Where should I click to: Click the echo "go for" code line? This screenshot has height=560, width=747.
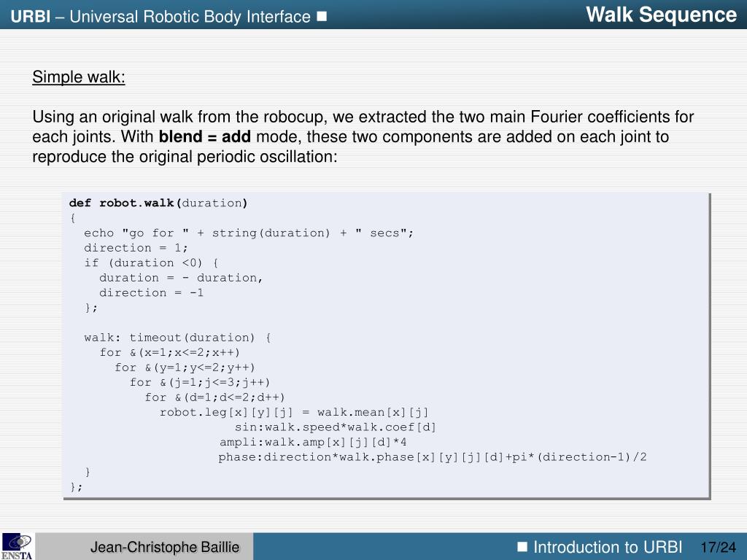[x=249, y=233]
